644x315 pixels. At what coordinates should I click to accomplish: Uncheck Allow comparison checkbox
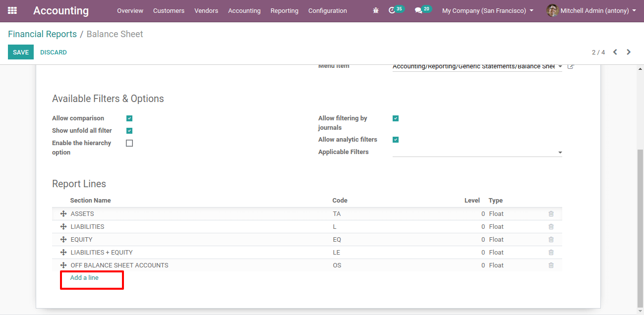(129, 118)
